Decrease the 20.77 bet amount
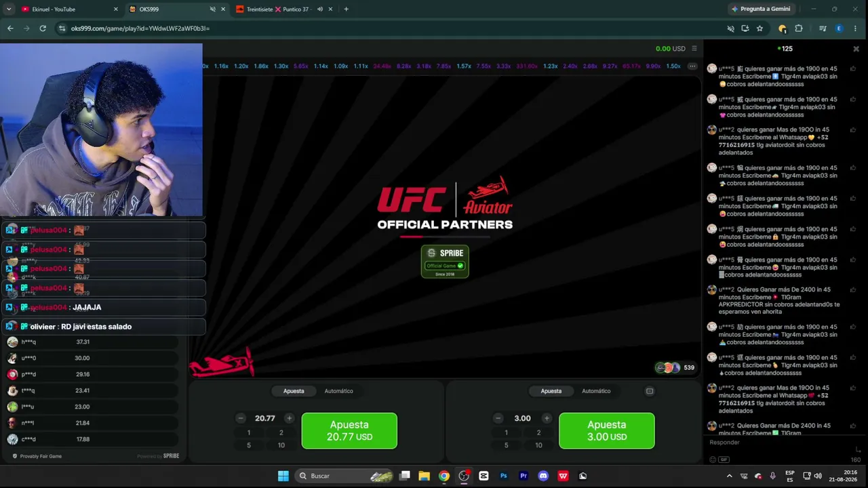The image size is (868, 488). coord(241,418)
